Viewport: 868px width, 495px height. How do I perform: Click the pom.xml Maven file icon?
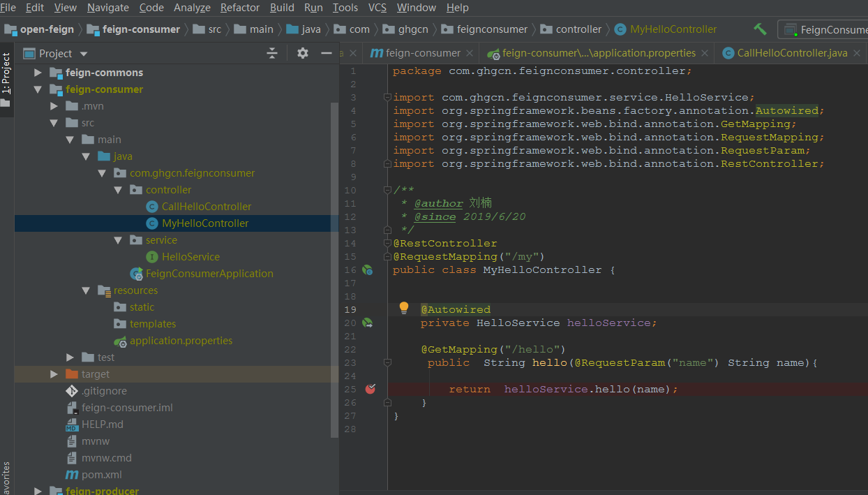(x=72, y=475)
